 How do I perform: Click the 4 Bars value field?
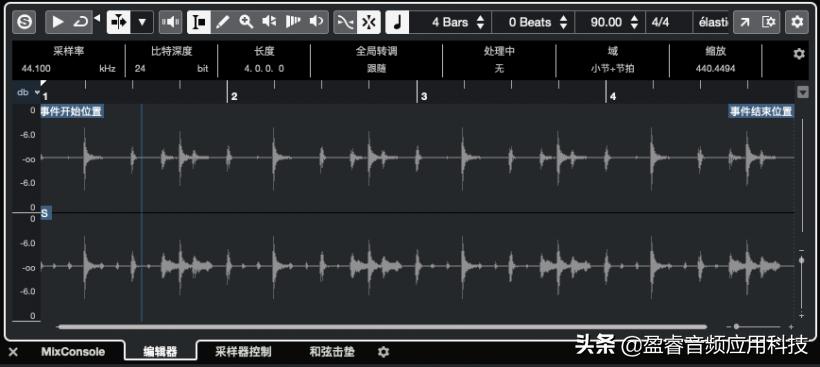pyautogui.click(x=450, y=22)
